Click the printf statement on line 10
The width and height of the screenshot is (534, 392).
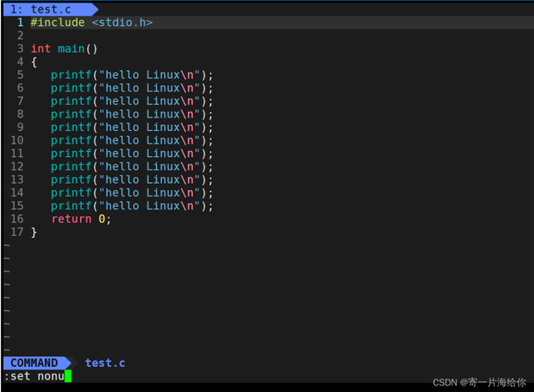(x=132, y=140)
